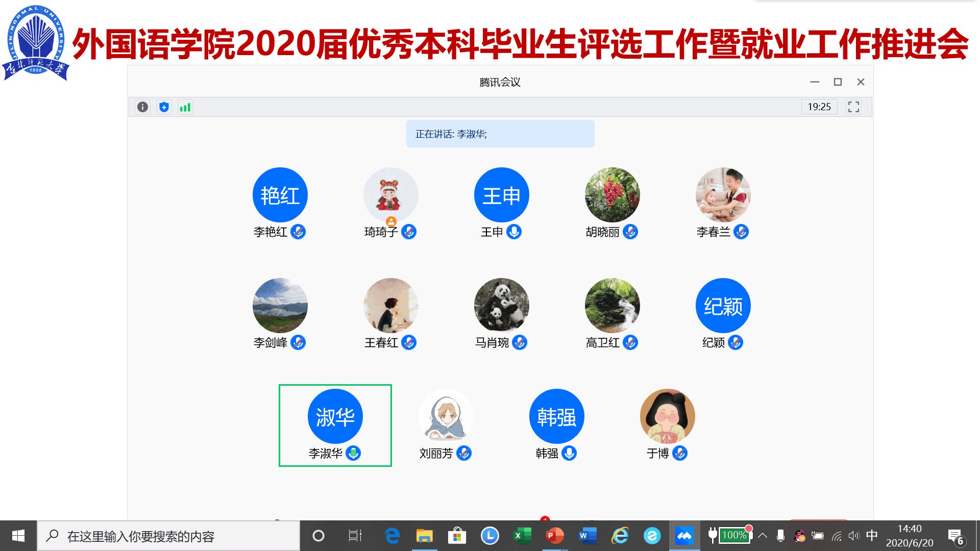Expand the system tray hidden icons arrow
Viewport: 980px width, 551px height.
click(x=763, y=536)
